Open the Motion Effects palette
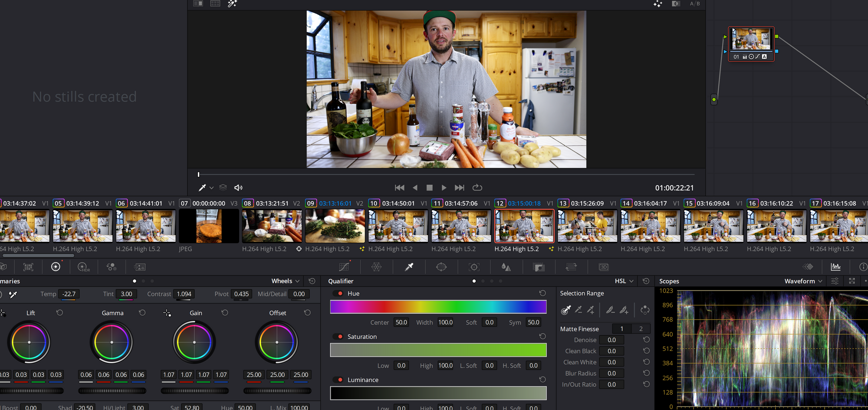 [140, 267]
